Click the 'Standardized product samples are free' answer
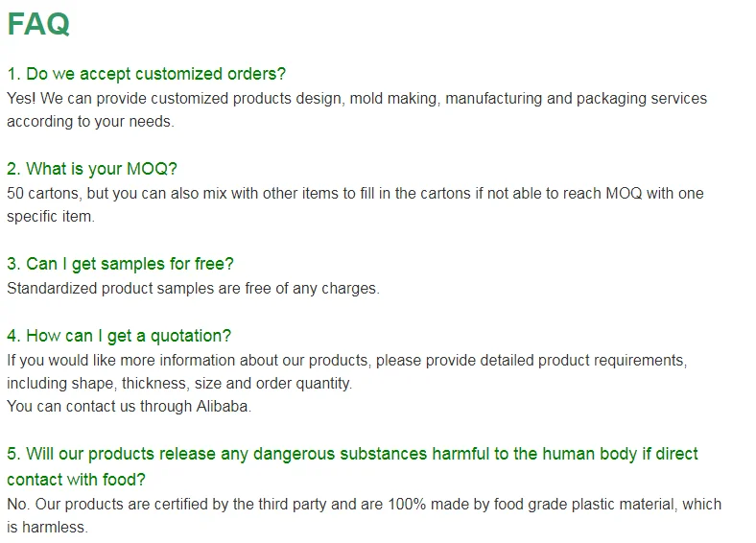756x543 pixels. click(x=193, y=288)
